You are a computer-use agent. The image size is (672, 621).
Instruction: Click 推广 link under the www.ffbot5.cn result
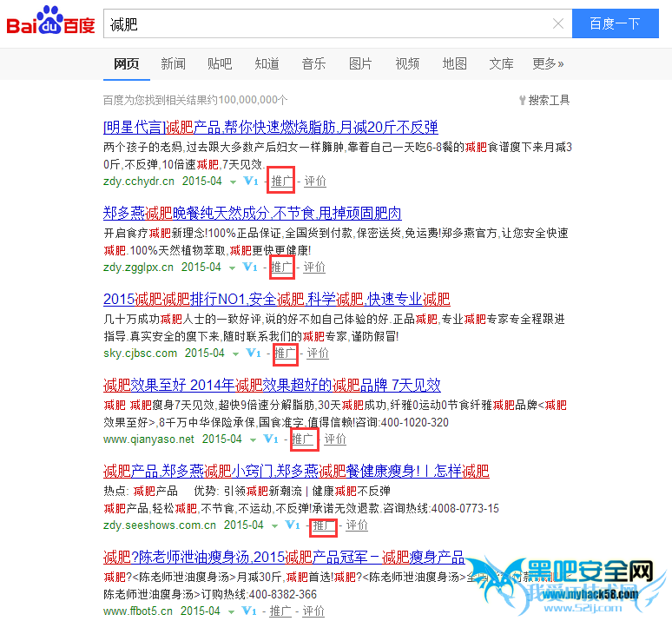click(280, 611)
